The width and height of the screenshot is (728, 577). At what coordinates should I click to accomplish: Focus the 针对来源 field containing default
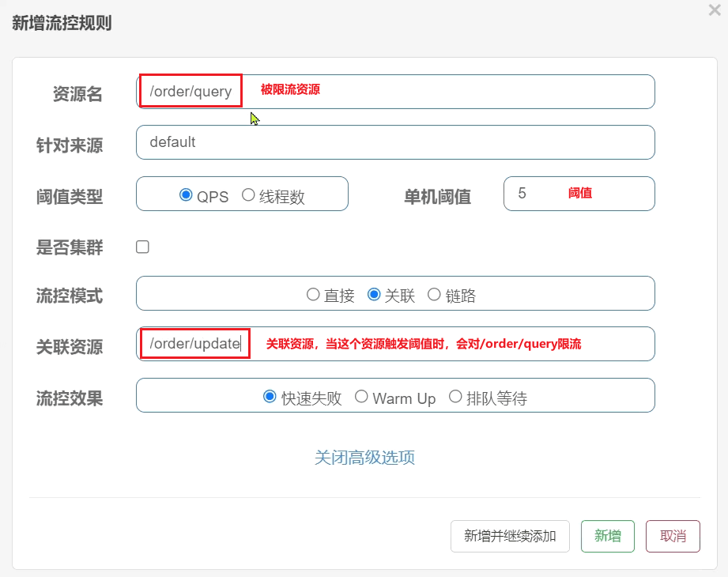(395, 142)
